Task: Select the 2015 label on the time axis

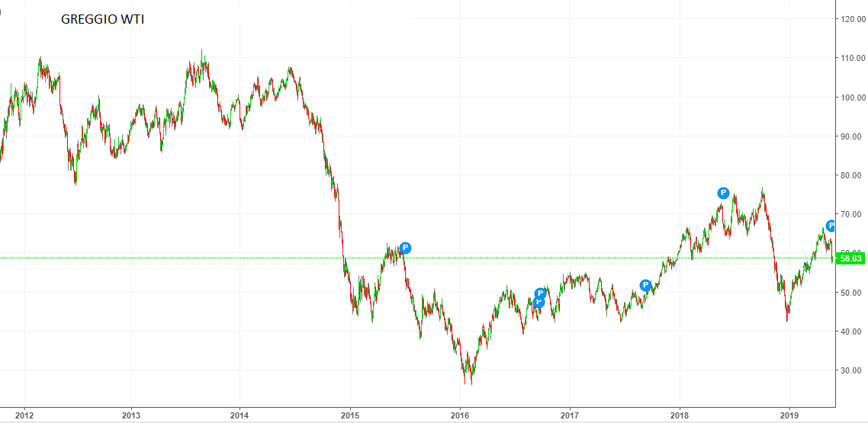Action: coord(350,415)
